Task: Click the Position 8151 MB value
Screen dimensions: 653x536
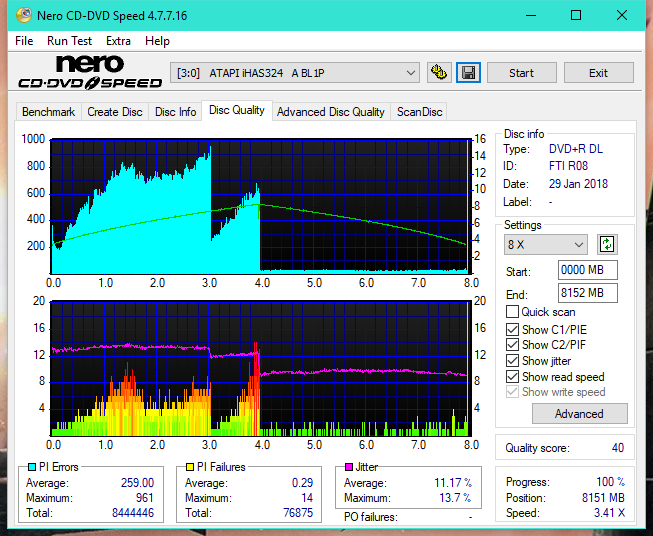Action: [x=603, y=498]
